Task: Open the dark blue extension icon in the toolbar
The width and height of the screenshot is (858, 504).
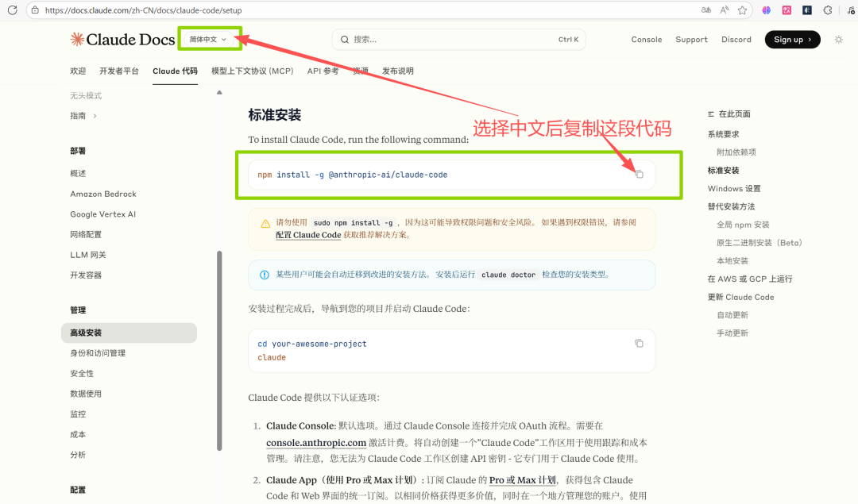Action: pos(806,10)
